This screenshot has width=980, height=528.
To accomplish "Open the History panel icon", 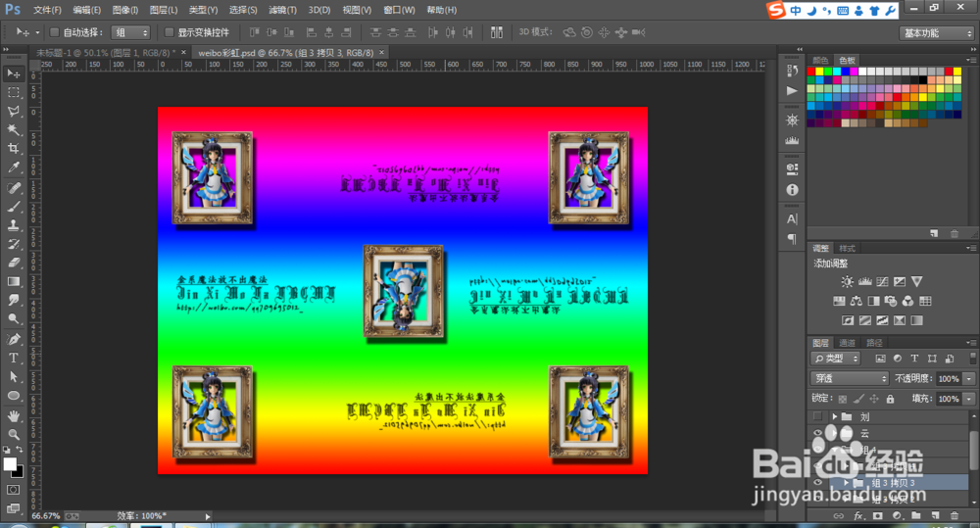I will pyautogui.click(x=792, y=71).
